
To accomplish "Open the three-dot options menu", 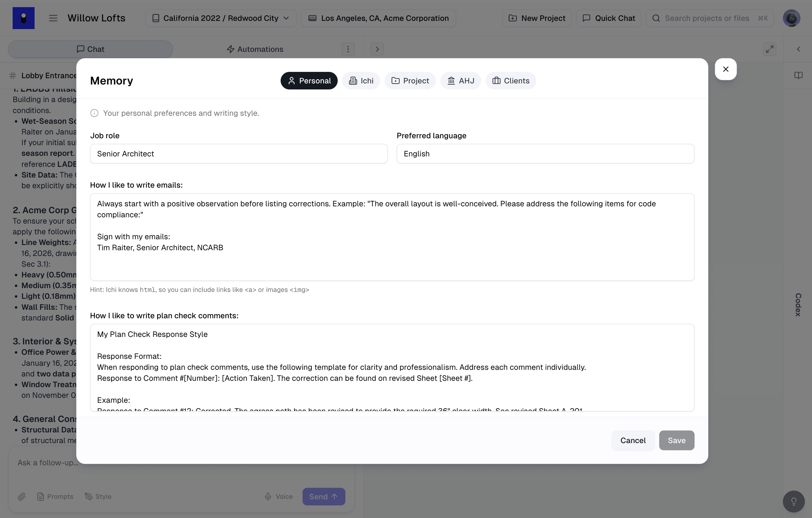I will [x=348, y=49].
